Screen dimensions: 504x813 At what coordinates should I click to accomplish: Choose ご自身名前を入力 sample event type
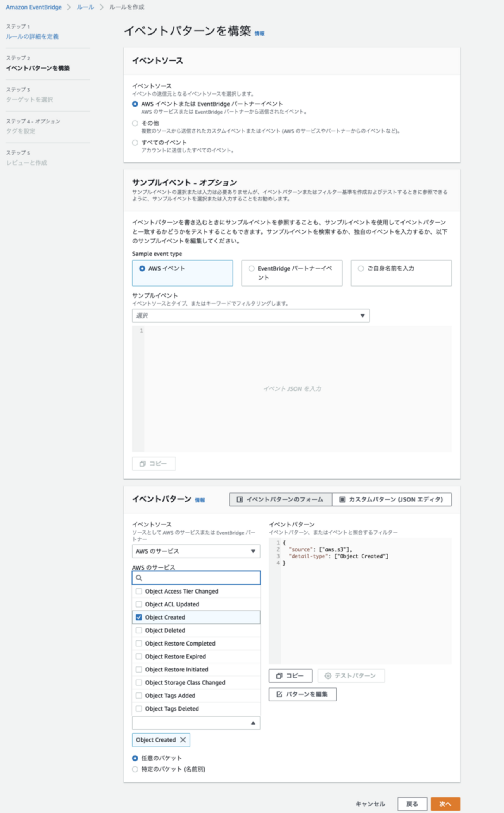coord(401,273)
